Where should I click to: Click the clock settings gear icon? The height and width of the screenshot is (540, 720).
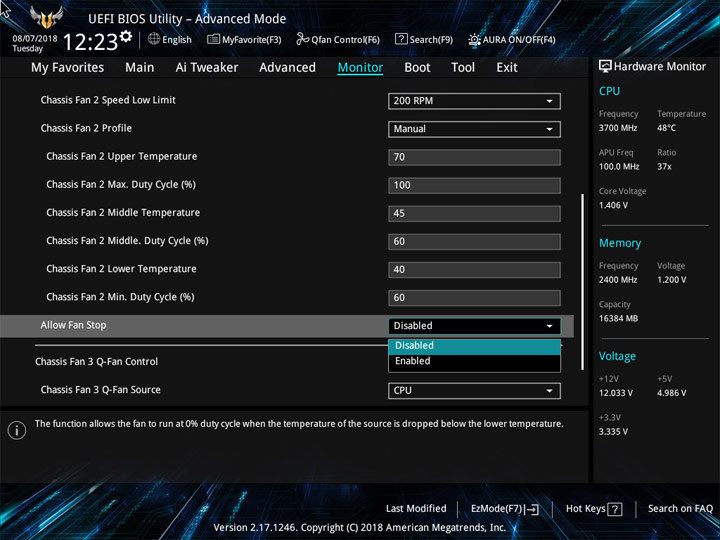[126, 36]
